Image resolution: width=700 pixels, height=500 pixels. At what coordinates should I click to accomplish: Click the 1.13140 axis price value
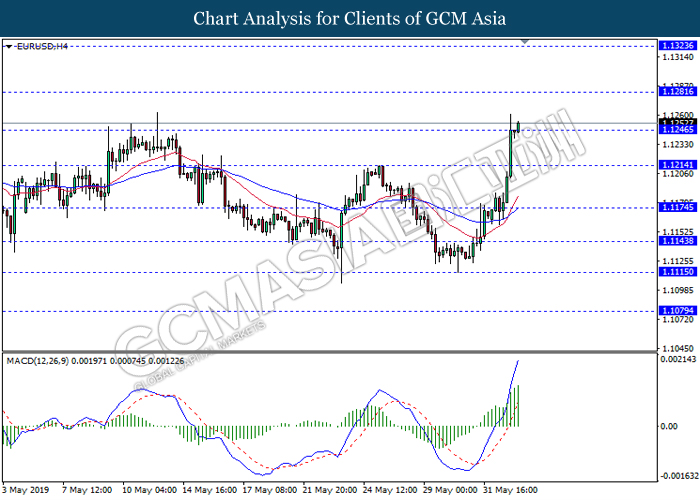[x=678, y=57]
